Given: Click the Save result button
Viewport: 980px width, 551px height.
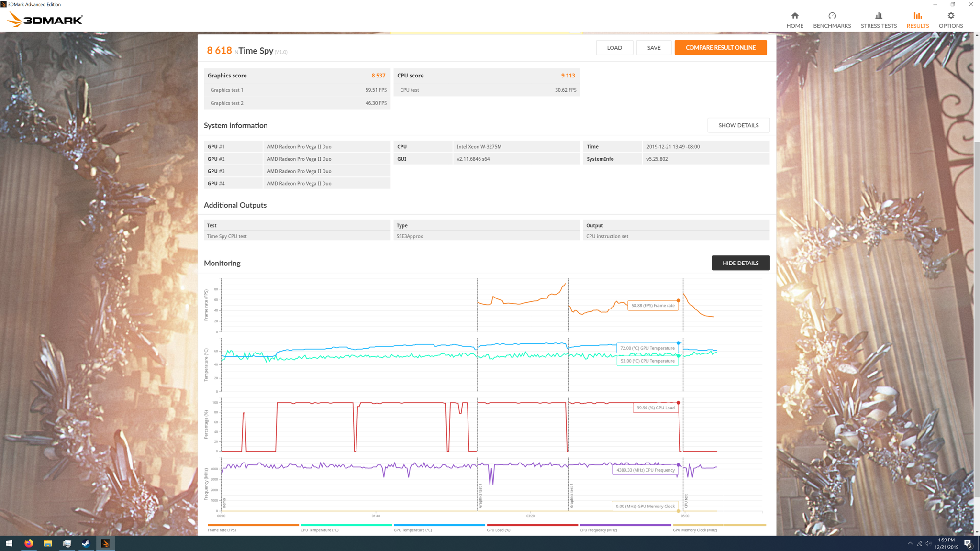Looking at the screenshot, I should pyautogui.click(x=654, y=47).
